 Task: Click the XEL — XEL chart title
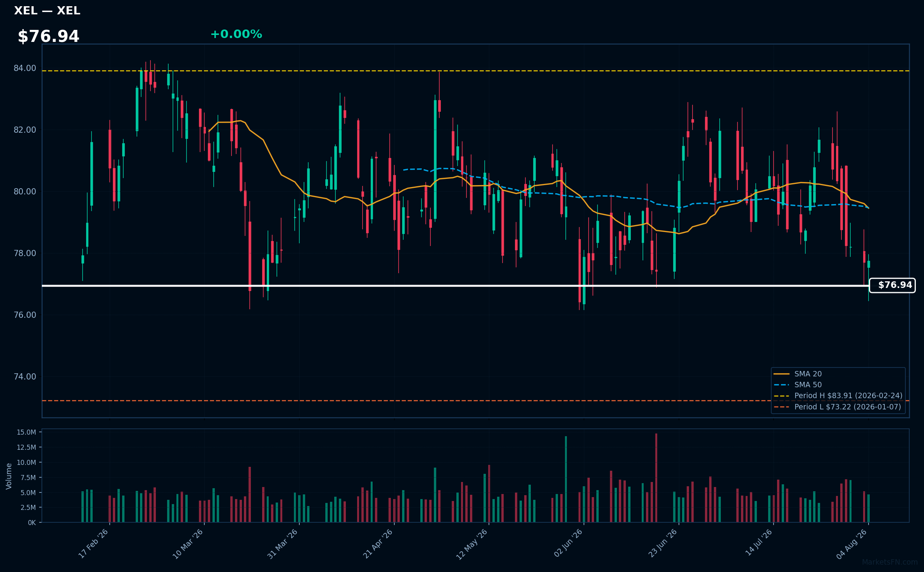click(47, 10)
